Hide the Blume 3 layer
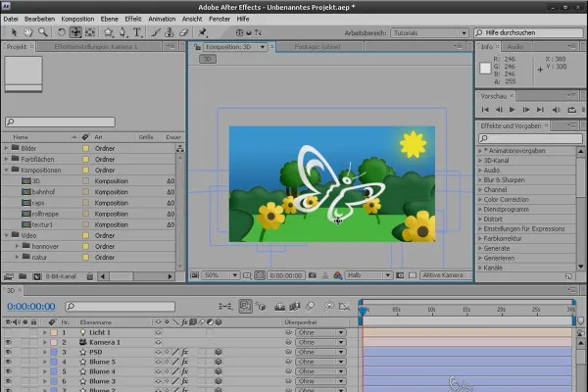This screenshot has width=588, height=392. click(8, 381)
